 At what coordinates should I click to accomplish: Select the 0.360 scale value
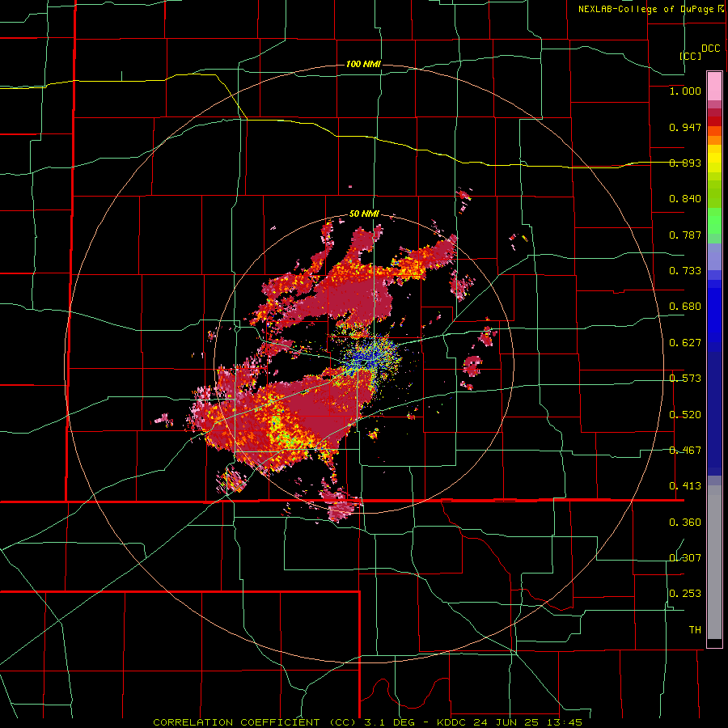pos(685,523)
